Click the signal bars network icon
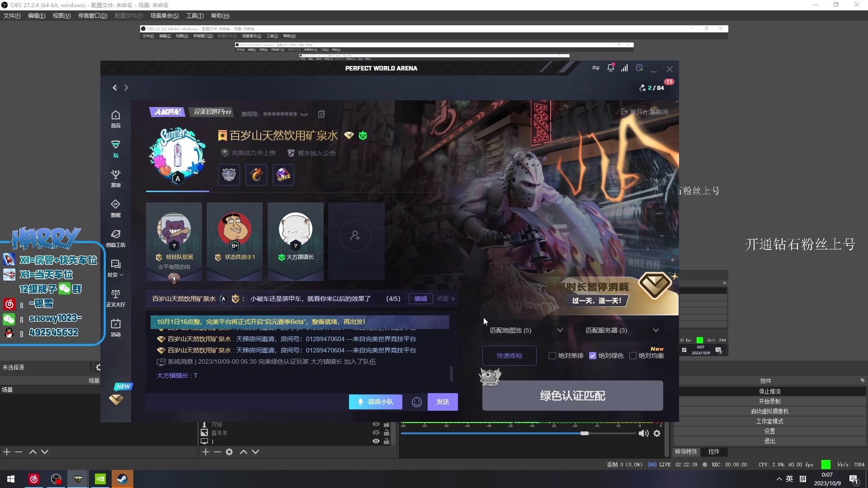The height and width of the screenshot is (488, 868). (x=624, y=68)
